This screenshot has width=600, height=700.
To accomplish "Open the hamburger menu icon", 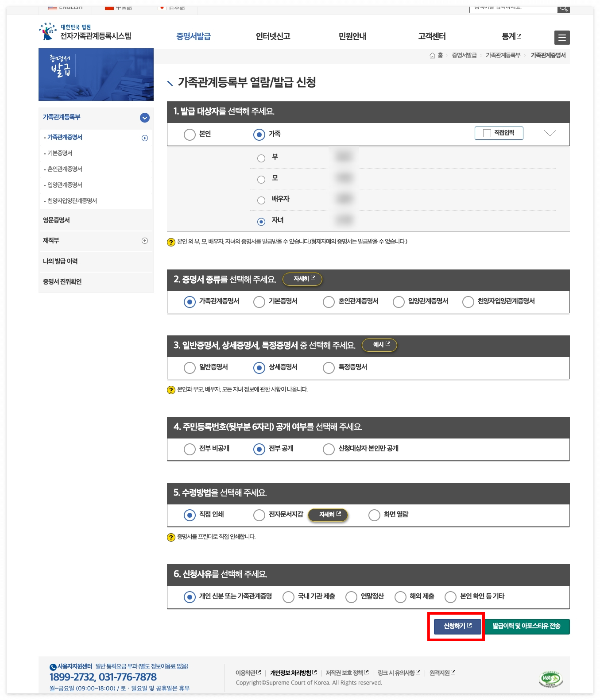I will 562,38.
